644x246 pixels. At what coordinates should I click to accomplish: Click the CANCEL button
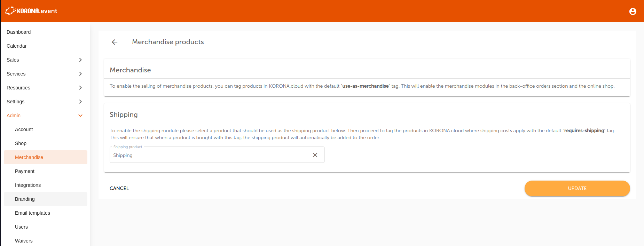[119, 188]
